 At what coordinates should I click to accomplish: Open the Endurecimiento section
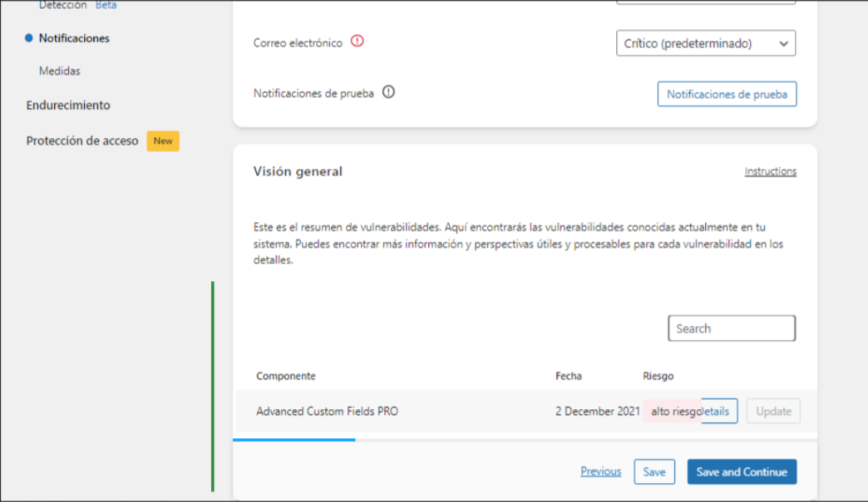pyautogui.click(x=68, y=106)
